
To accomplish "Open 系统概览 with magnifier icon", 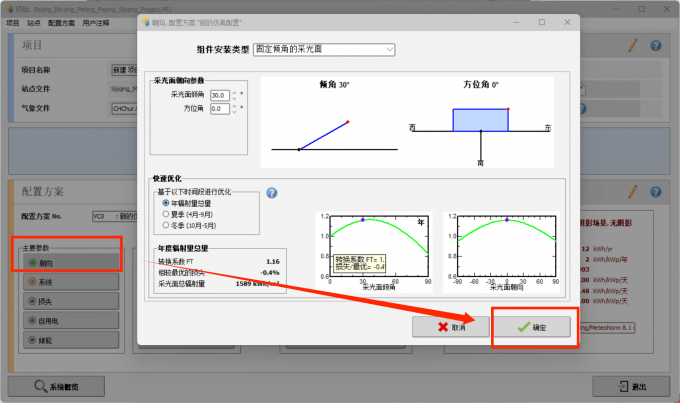I will (x=70, y=387).
